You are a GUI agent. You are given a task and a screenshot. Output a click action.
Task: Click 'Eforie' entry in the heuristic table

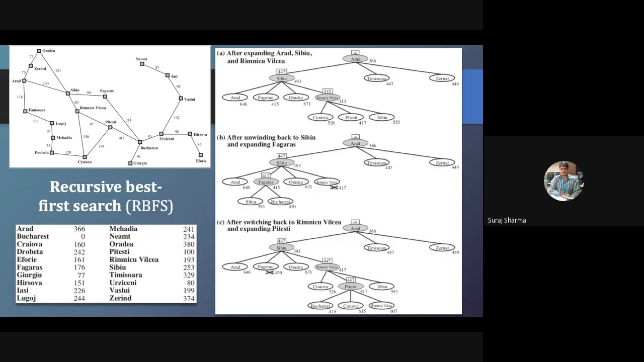[x=27, y=259]
